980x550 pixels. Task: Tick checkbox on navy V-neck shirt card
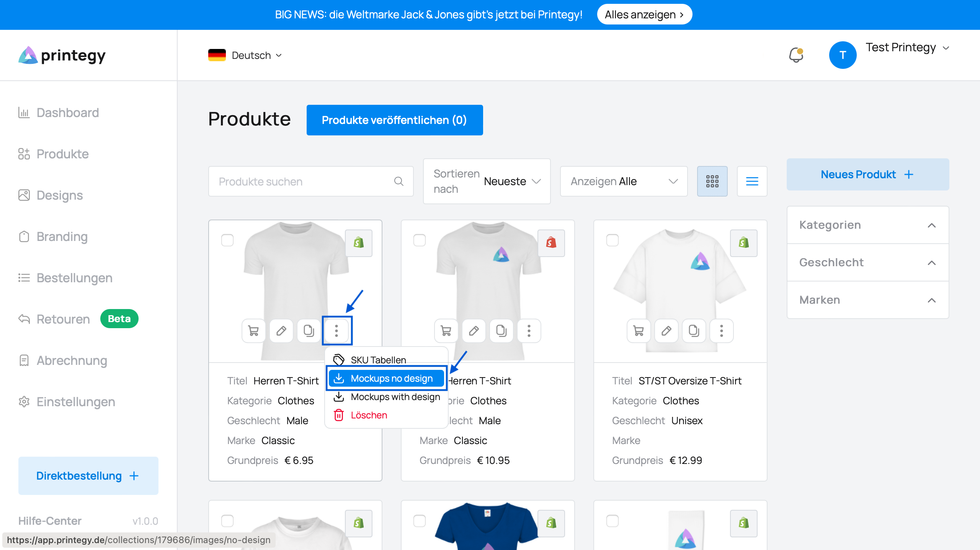[420, 521]
